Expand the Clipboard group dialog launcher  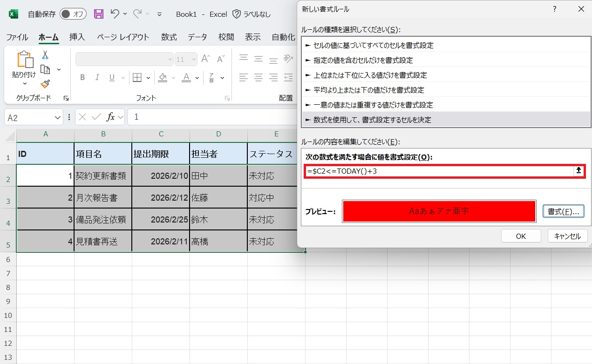[66, 98]
